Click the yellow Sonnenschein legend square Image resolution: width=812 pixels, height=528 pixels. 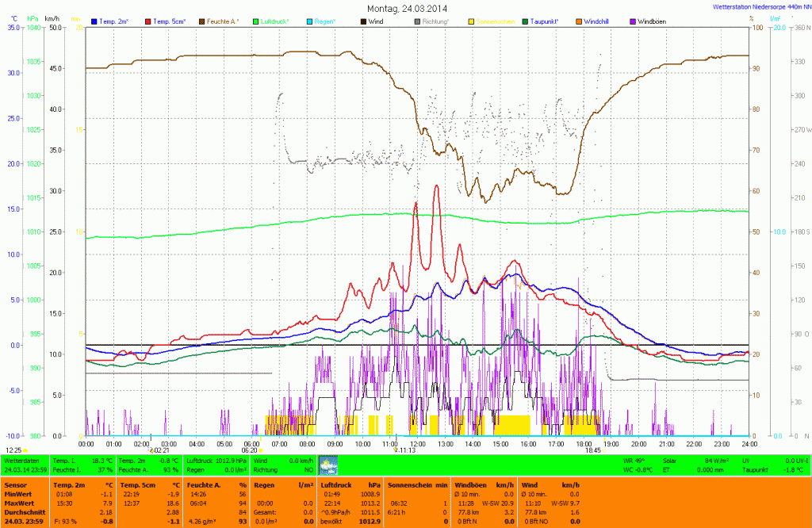(x=472, y=21)
